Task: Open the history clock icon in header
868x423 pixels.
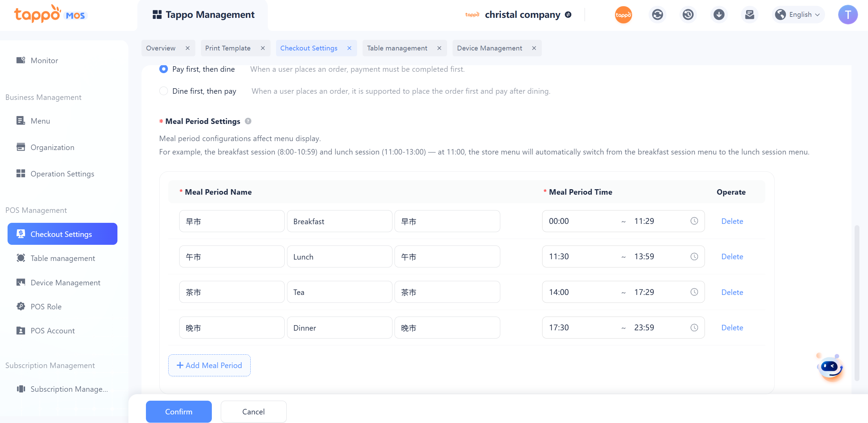Action: pyautogui.click(x=688, y=15)
